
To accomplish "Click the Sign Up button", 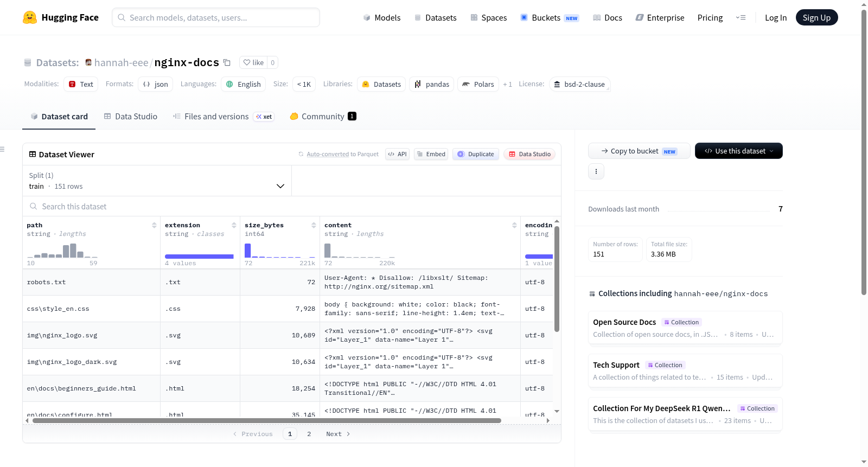I will click(816, 17).
